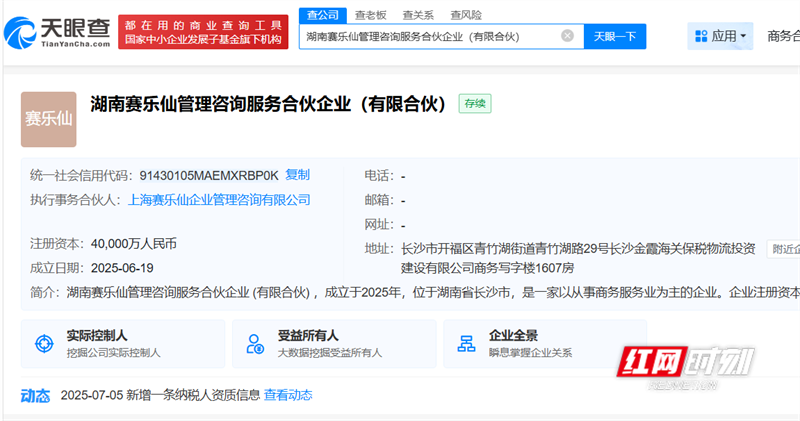This screenshot has width=800, height=421.
Task: Click the 天眼一下 search button
Action: [x=615, y=36]
